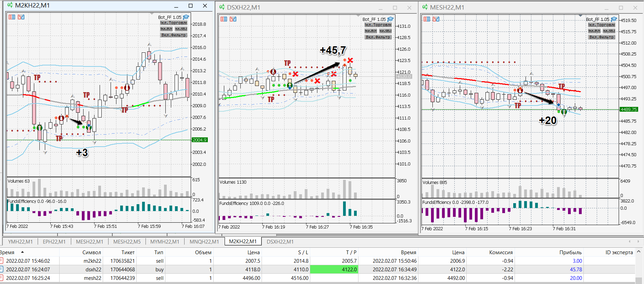This screenshot has height=284, width=644.
Task: Sort history by Объем column header
Action: click(x=189, y=252)
